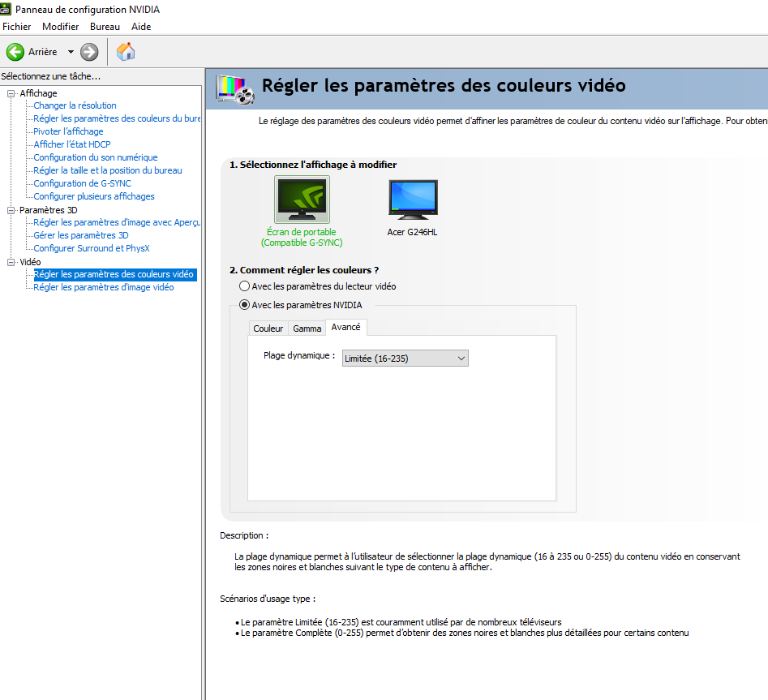Open Configuration de G-SYNC

click(82, 183)
